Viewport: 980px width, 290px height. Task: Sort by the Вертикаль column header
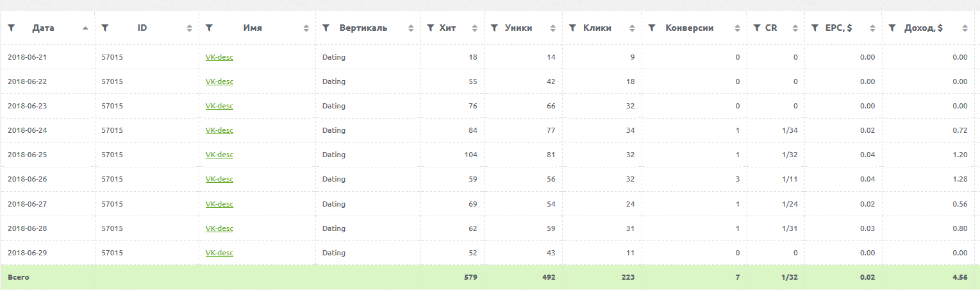click(363, 28)
